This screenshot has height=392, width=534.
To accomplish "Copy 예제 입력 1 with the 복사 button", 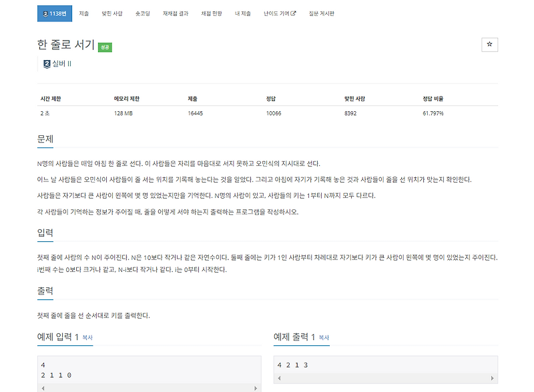I will click(87, 337).
